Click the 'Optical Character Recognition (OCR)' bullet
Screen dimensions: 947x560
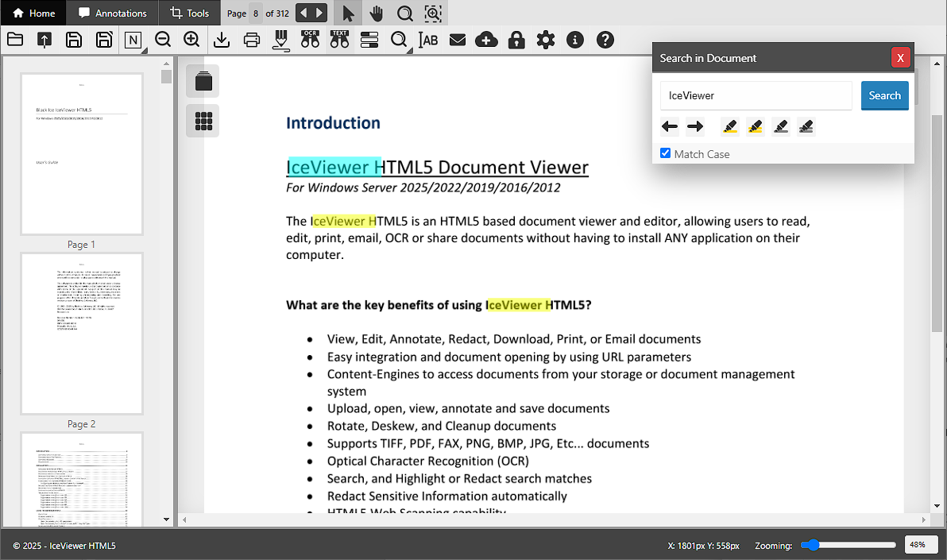coord(427,461)
